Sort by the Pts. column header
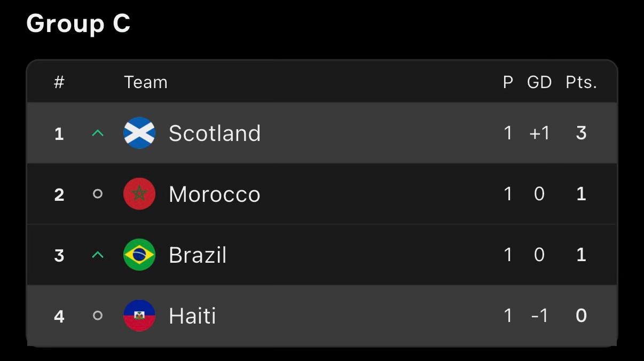 click(582, 82)
